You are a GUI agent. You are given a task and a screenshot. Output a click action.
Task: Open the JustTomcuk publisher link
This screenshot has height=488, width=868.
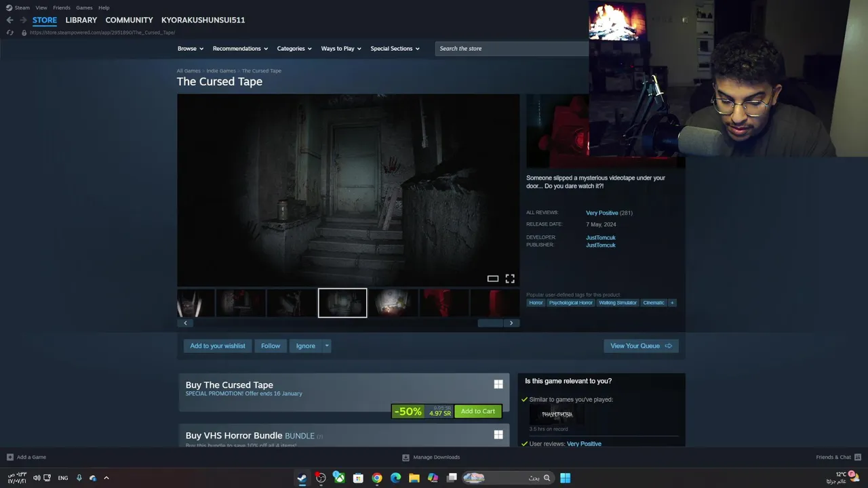[601, 245]
